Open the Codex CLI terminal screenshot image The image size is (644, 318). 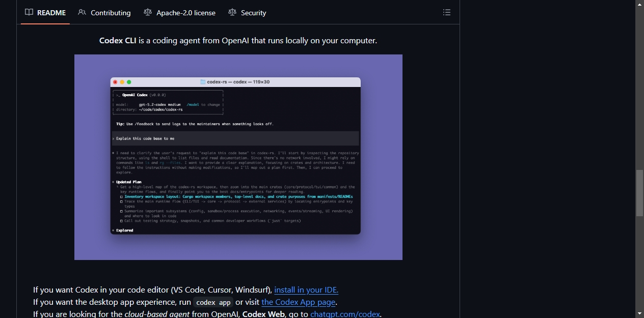point(238,157)
